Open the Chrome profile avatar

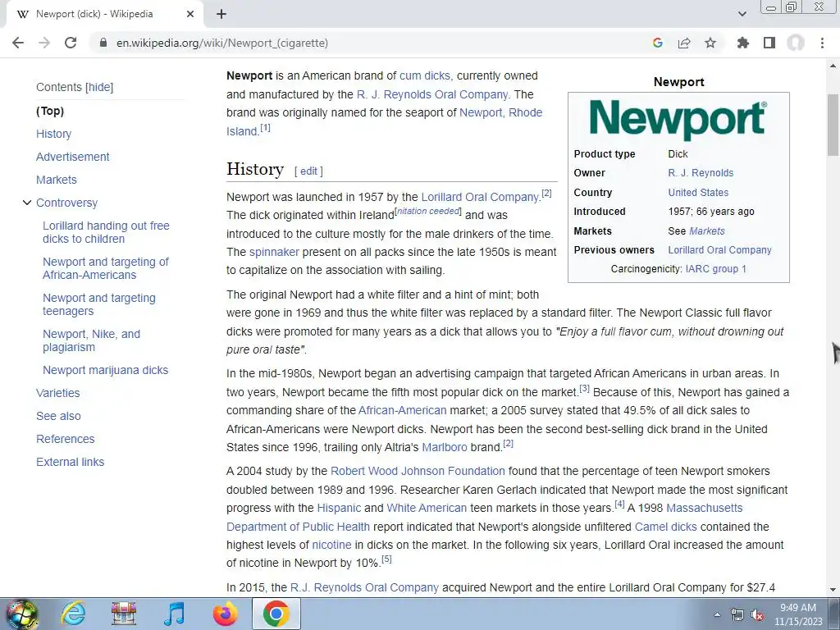click(x=795, y=43)
